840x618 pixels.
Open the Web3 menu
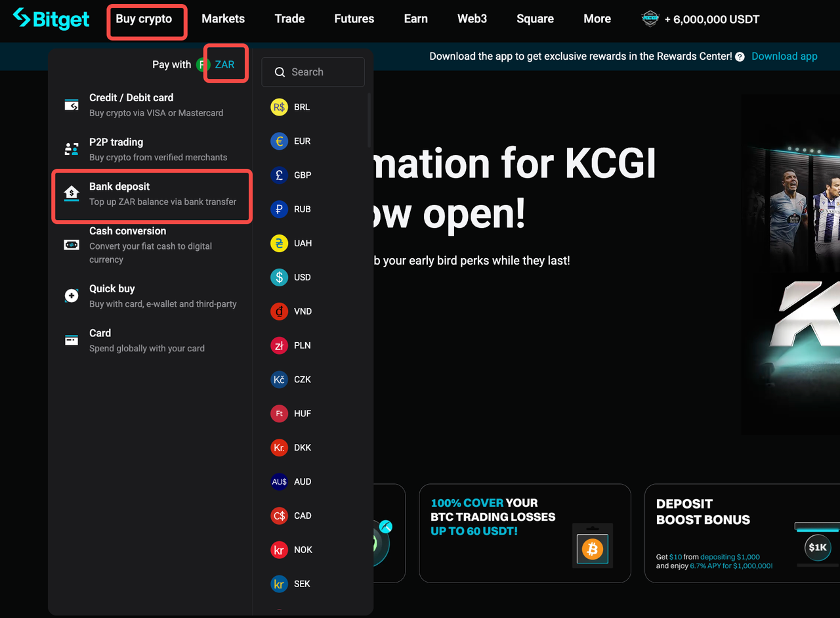(x=472, y=19)
